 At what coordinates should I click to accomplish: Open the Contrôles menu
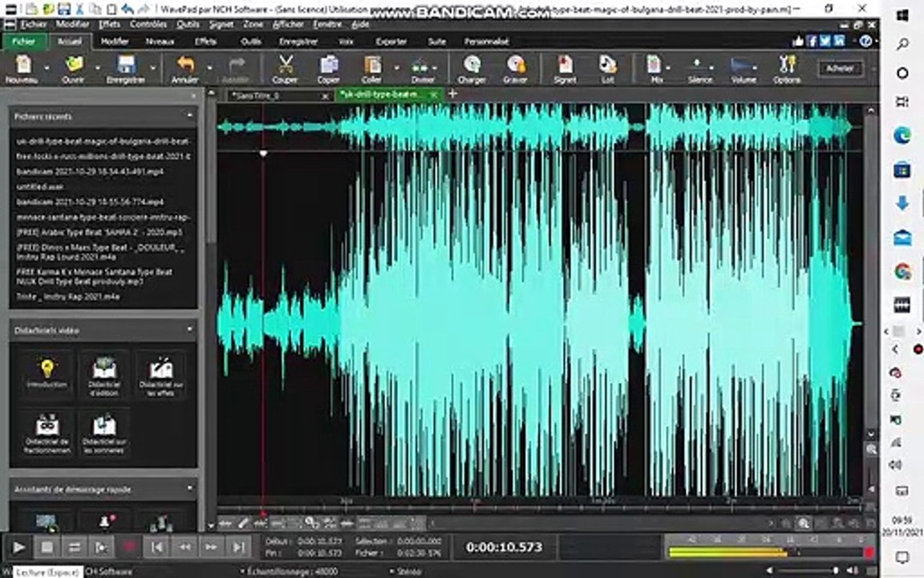[148, 24]
